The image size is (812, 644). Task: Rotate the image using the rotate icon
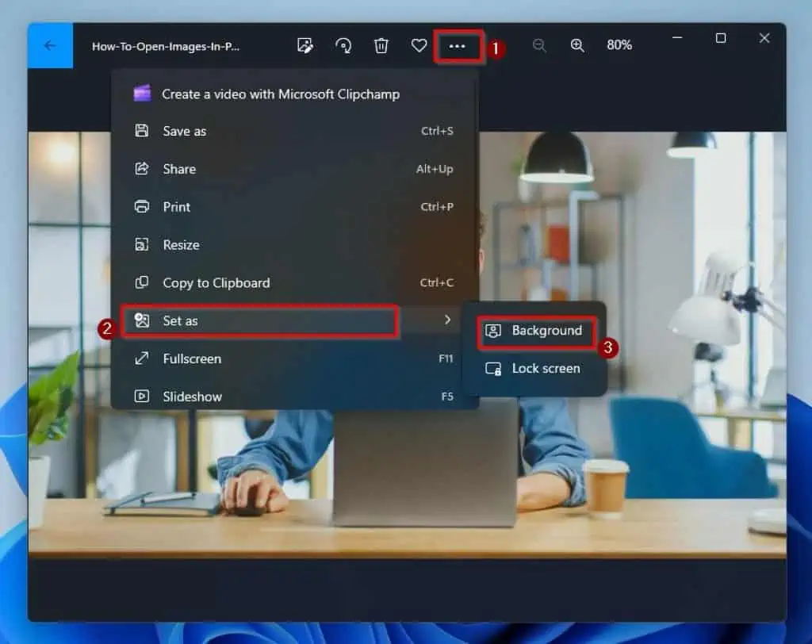coord(343,45)
